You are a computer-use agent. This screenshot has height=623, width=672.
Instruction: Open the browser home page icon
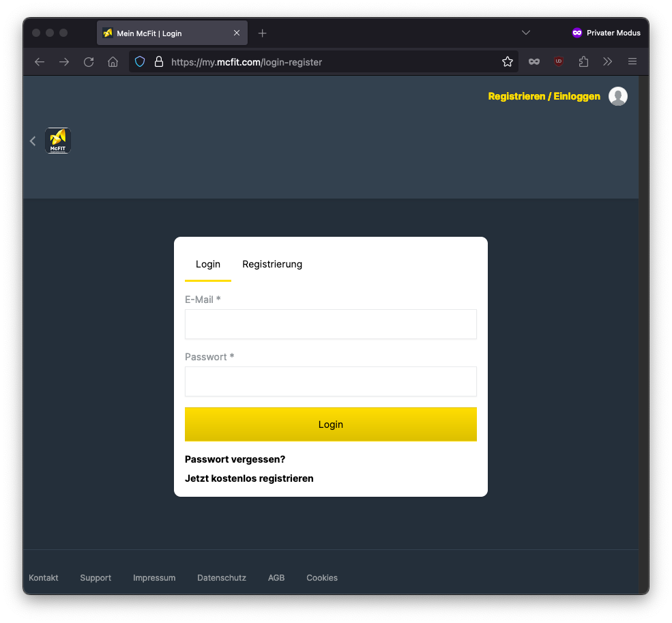point(113,61)
